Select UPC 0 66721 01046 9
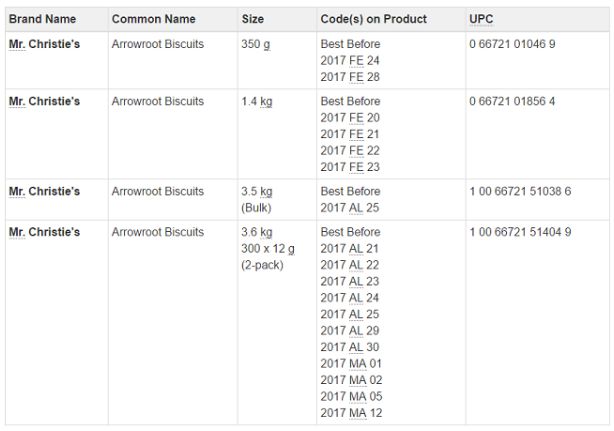614x431 pixels. tap(512, 44)
